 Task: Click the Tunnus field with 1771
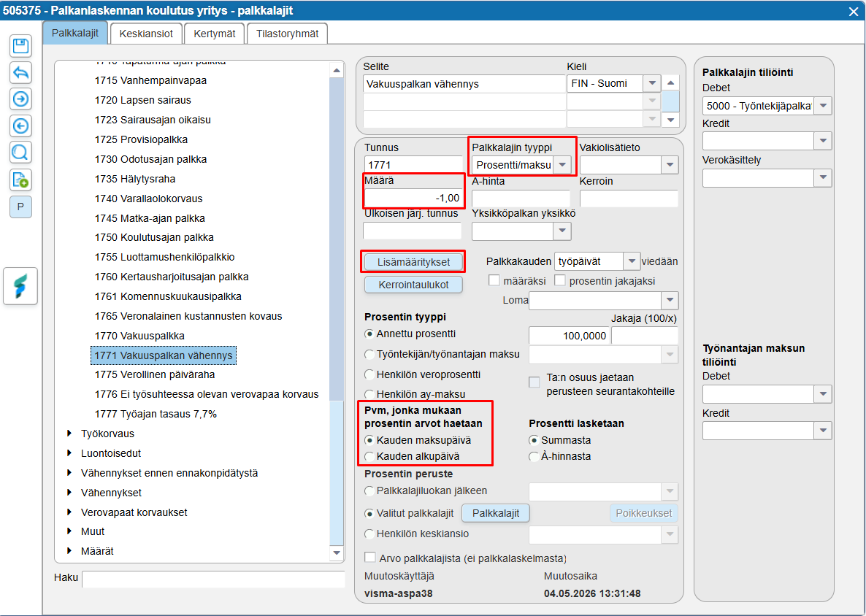click(x=413, y=164)
